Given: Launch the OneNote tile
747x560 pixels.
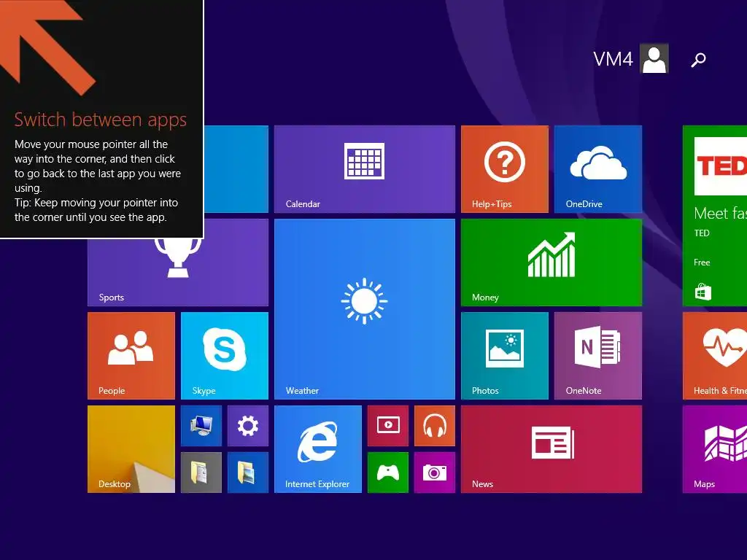Looking at the screenshot, I should tap(598, 356).
